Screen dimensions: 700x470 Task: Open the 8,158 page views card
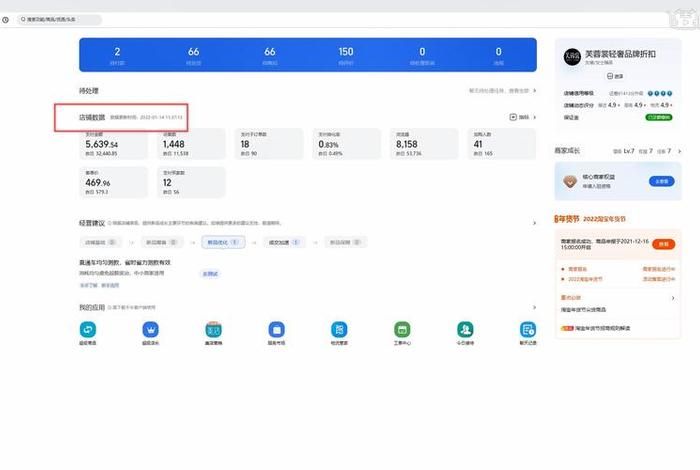pos(424,144)
